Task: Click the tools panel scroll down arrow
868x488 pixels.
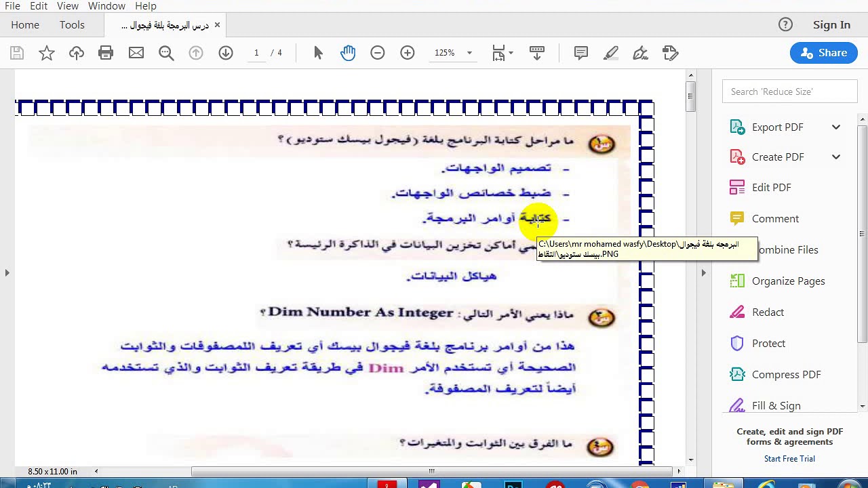Action: (863, 406)
